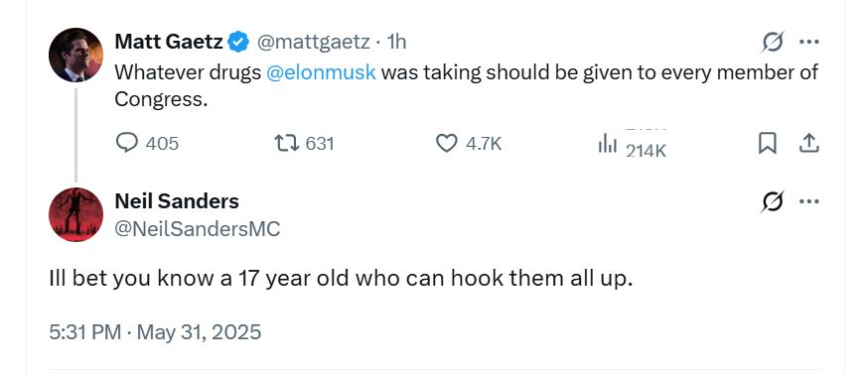868x374 pixels.
Task: Click the share icon on Gaetz's tweet
Action: [x=808, y=143]
